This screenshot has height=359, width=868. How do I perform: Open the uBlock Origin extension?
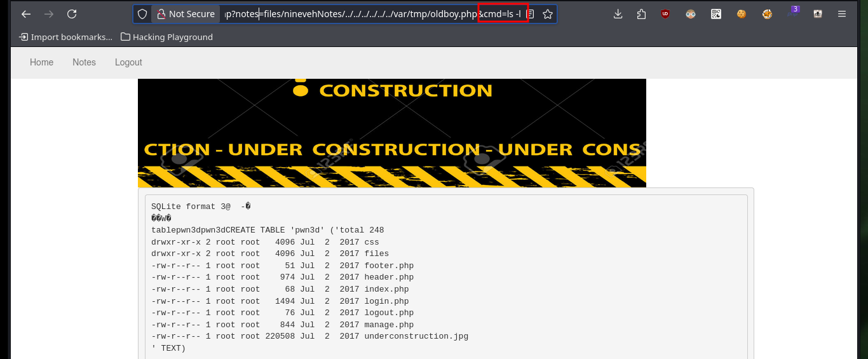(x=665, y=14)
